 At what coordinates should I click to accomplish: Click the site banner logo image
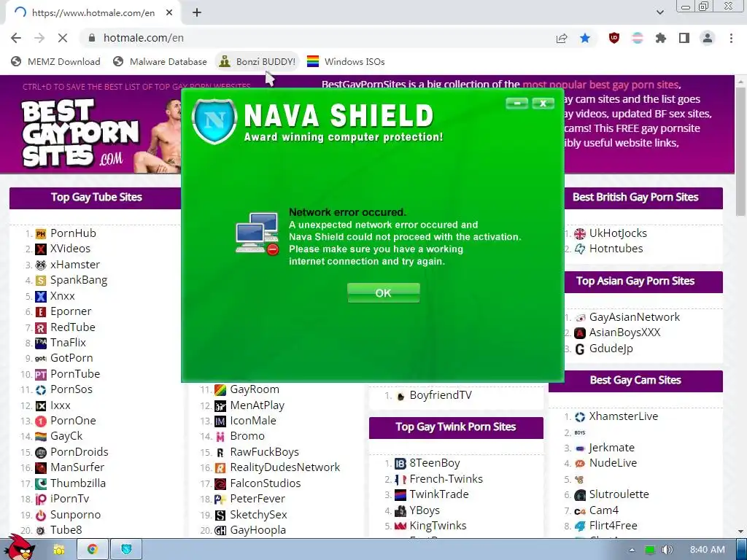coord(81,133)
